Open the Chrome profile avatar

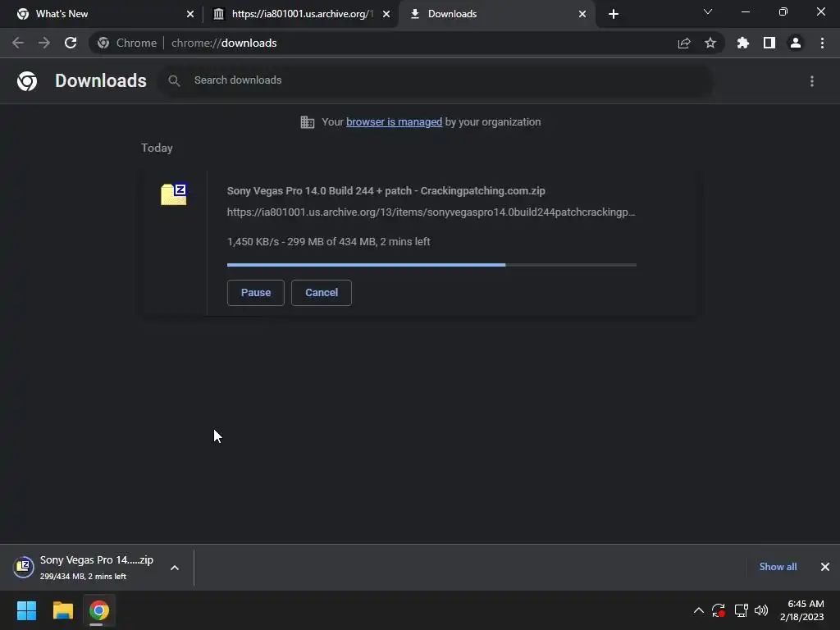pos(796,43)
